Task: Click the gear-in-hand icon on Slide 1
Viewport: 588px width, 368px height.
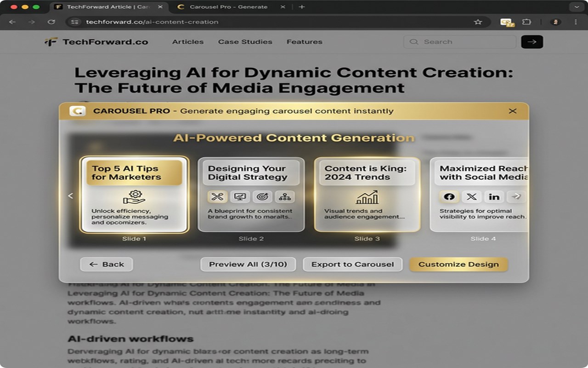Action: [134, 197]
